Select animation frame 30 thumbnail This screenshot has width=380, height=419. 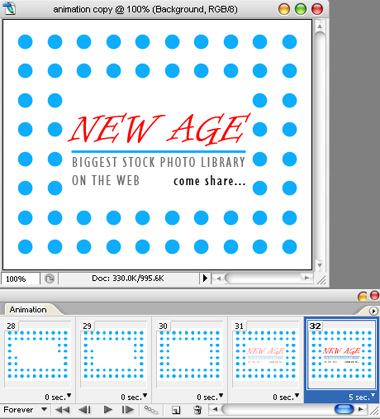(x=189, y=354)
